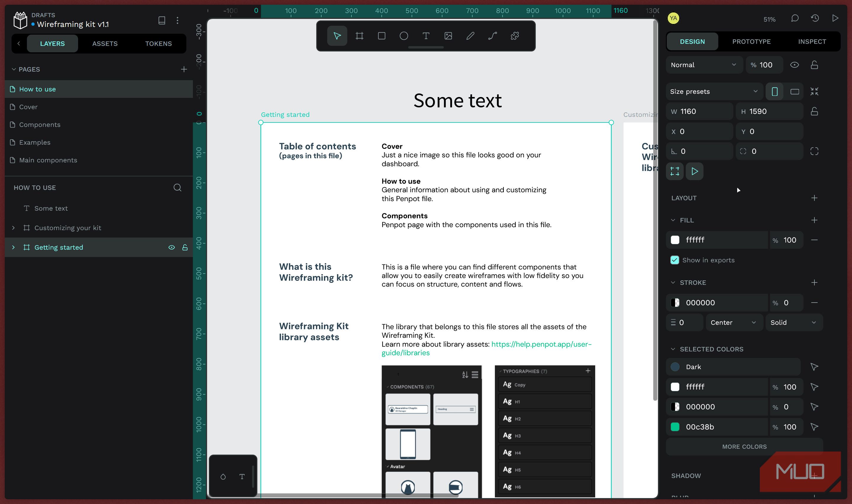Select the Path curve tool
This screenshot has width=852, height=504.
[x=492, y=36]
